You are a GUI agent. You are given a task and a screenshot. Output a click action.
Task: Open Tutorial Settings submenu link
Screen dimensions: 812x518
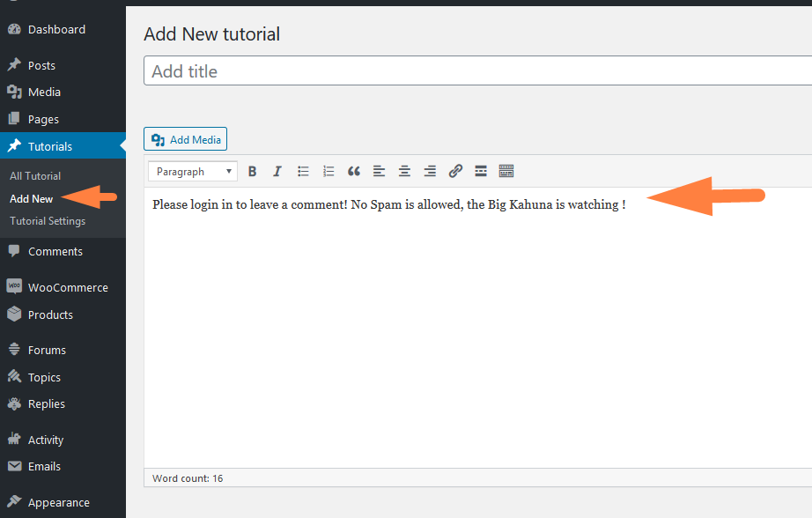click(x=48, y=221)
